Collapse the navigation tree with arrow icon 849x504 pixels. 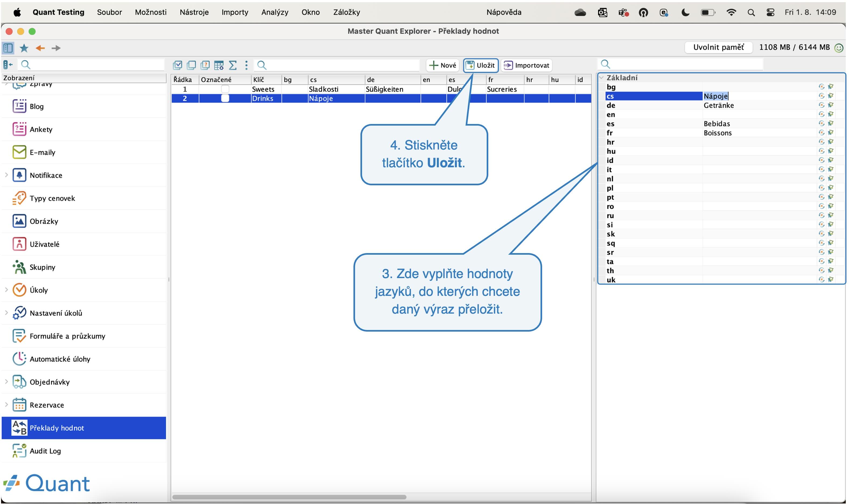coord(8,64)
